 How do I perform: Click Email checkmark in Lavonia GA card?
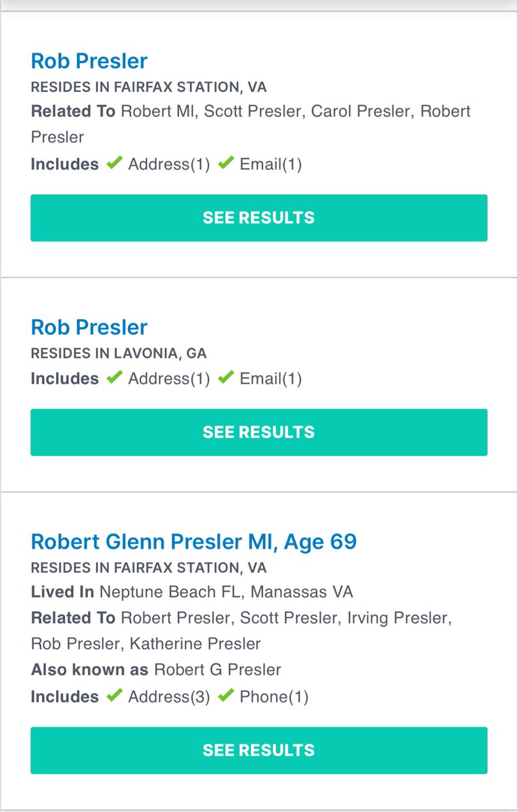click(227, 378)
